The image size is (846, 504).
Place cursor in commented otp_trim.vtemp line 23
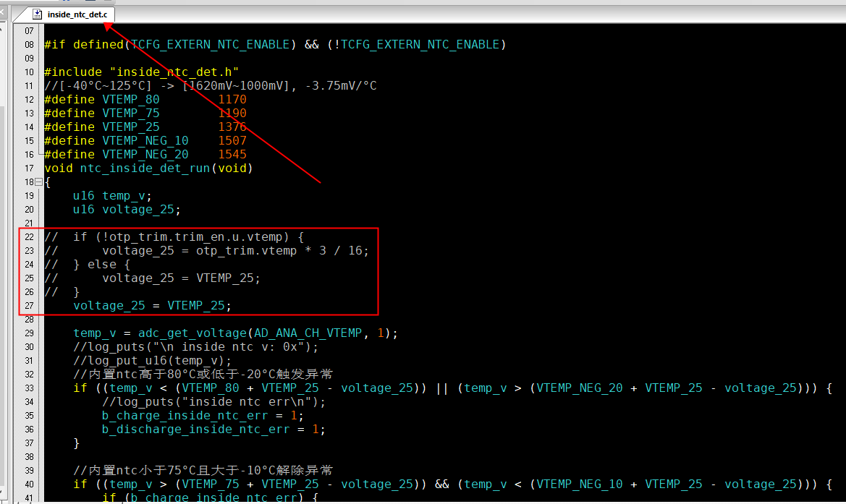point(207,251)
